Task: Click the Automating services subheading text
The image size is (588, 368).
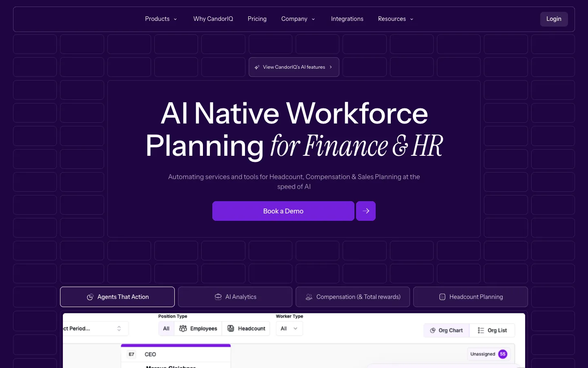Action: [x=294, y=182]
